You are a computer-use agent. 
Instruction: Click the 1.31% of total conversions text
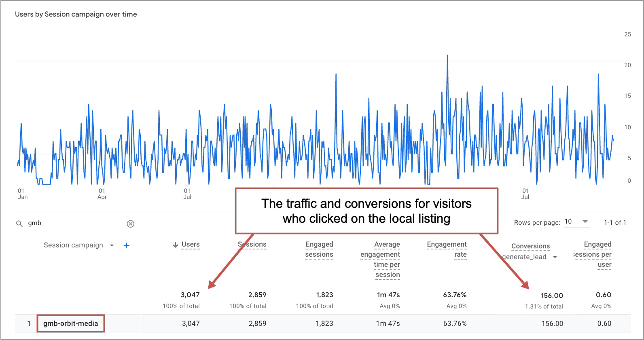pos(544,306)
